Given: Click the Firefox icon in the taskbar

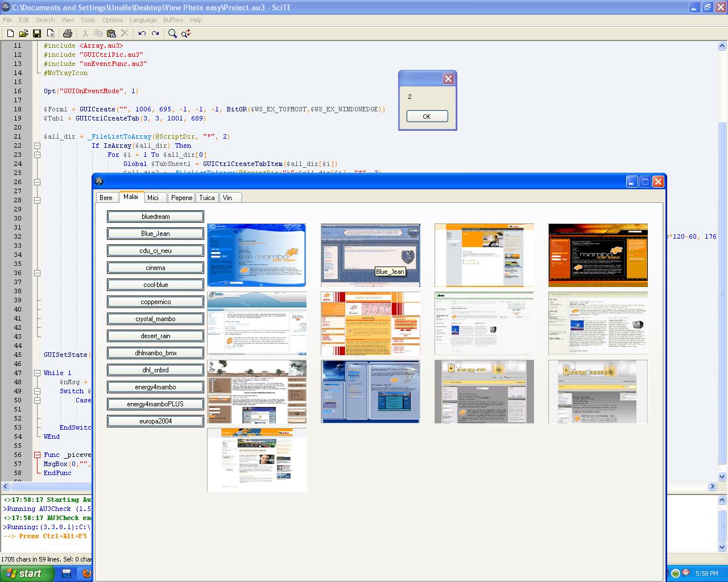Looking at the screenshot, I should (x=86, y=573).
